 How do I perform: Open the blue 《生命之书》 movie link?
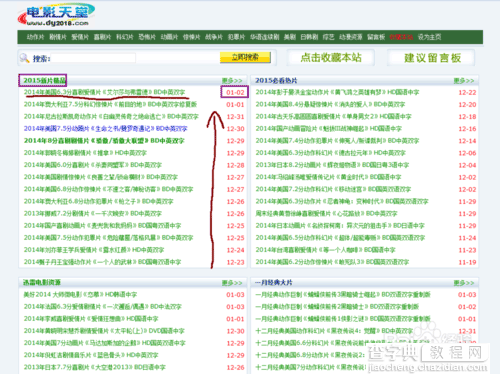(x=105, y=129)
